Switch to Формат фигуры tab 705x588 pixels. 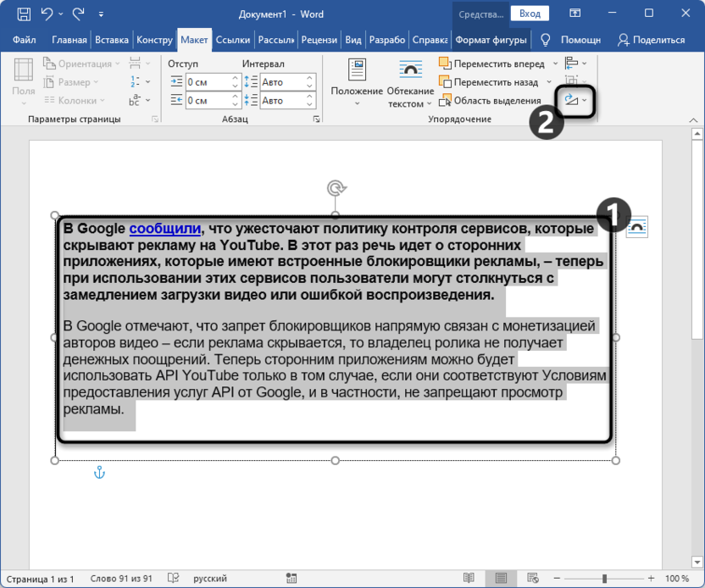[x=491, y=40]
